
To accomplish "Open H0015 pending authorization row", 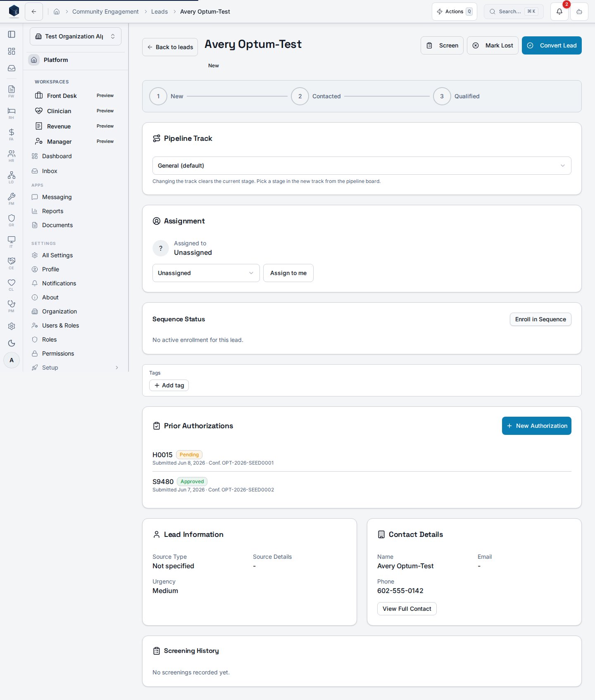I will [x=362, y=458].
